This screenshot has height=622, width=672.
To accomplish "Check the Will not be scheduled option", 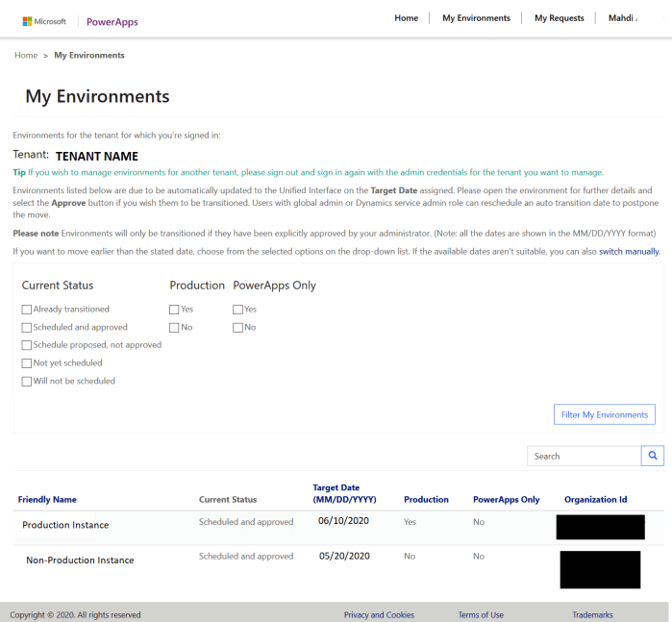I will click(x=27, y=382).
